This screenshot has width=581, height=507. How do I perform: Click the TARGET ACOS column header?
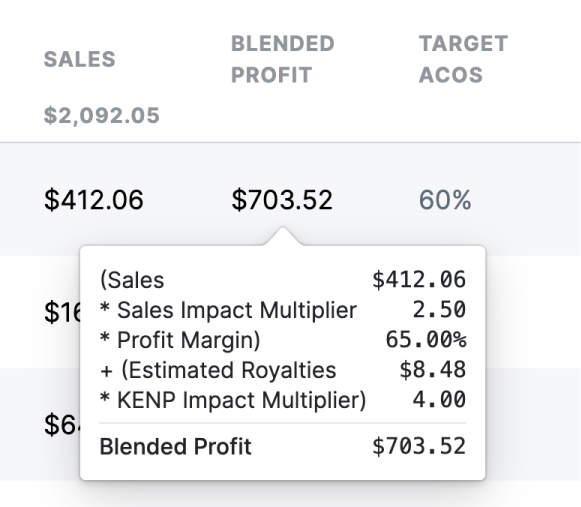[x=463, y=59]
